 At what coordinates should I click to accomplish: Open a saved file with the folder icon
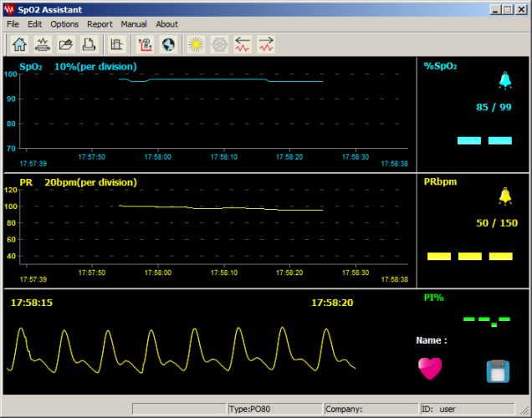[65, 44]
